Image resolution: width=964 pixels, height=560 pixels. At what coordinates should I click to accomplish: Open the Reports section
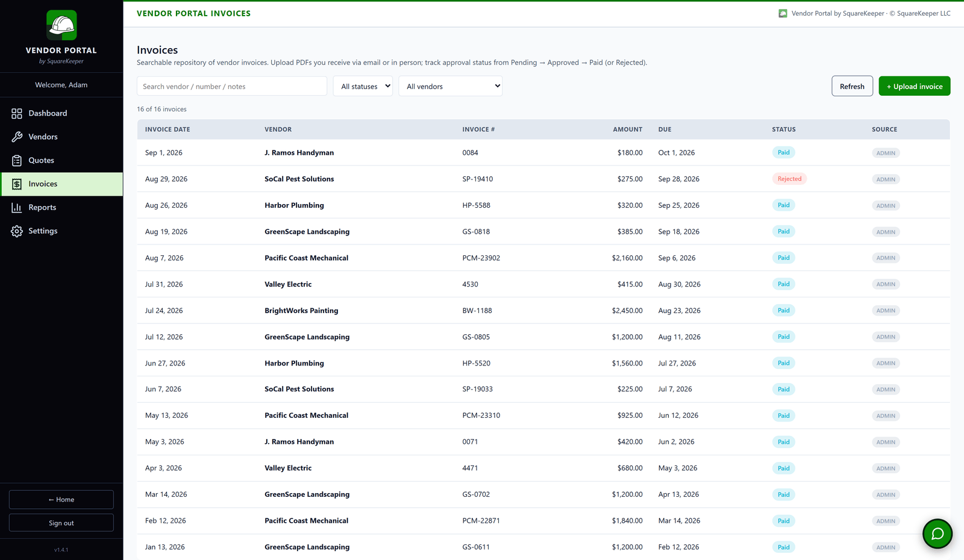coord(61,207)
